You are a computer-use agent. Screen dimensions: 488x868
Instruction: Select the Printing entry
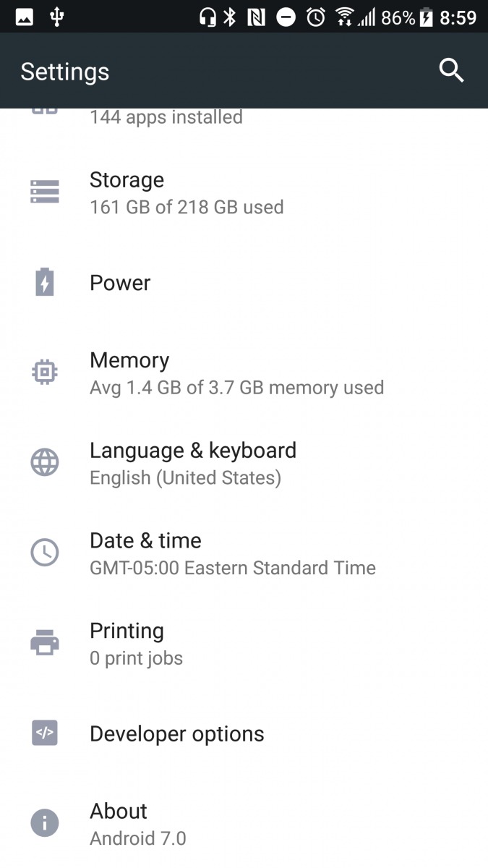click(x=136, y=643)
